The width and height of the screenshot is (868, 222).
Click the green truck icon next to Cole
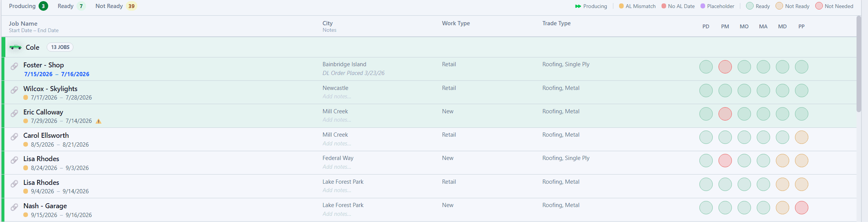[16, 47]
